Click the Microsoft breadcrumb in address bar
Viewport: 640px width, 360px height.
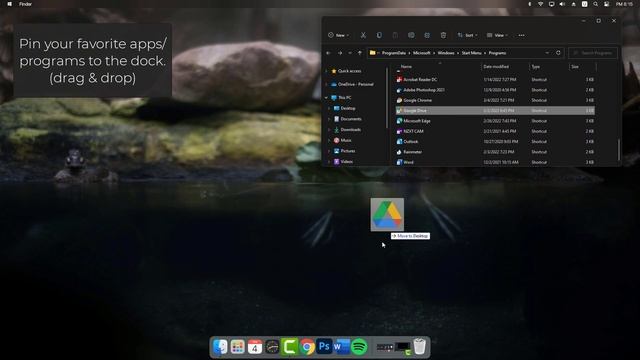tap(422, 53)
